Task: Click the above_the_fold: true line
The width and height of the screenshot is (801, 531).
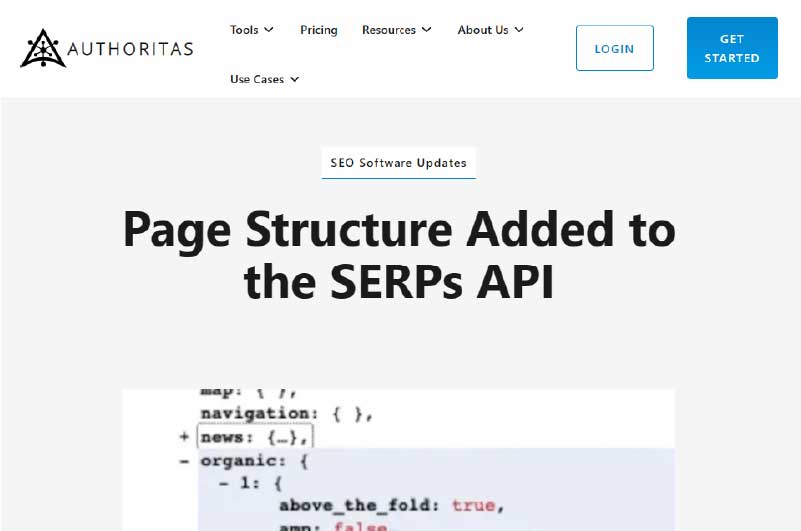Action: coord(392,505)
